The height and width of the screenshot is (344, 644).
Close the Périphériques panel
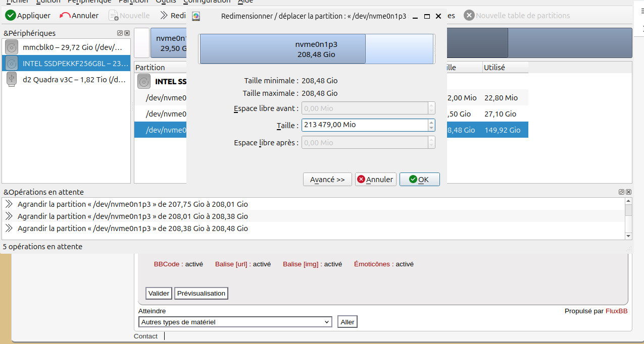[127, 33]
